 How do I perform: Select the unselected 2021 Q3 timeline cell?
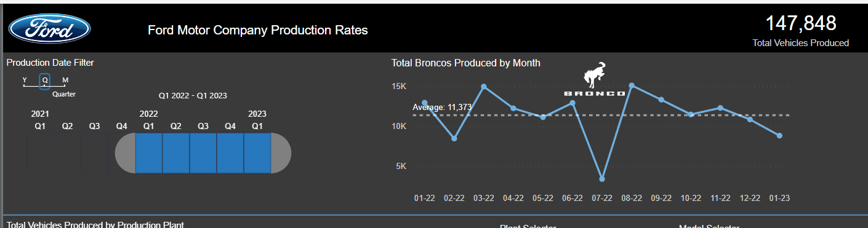94,153
